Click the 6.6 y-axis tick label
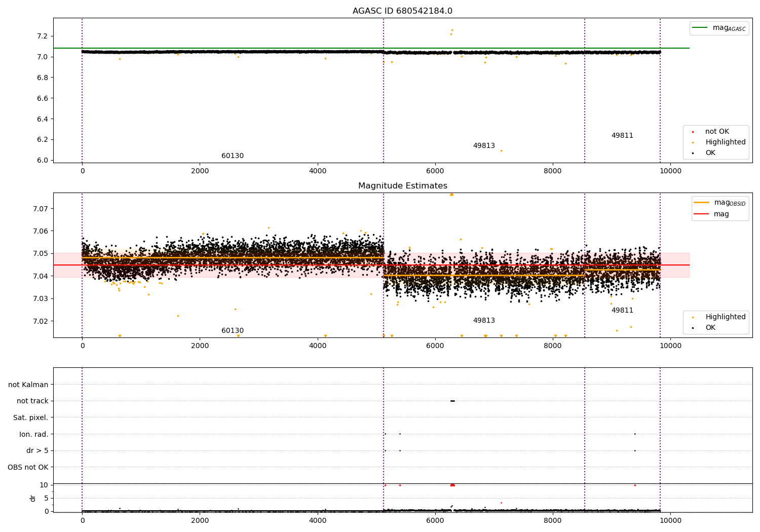The width and height of the screenshot is (760, 532). click(x=42, y=98)
